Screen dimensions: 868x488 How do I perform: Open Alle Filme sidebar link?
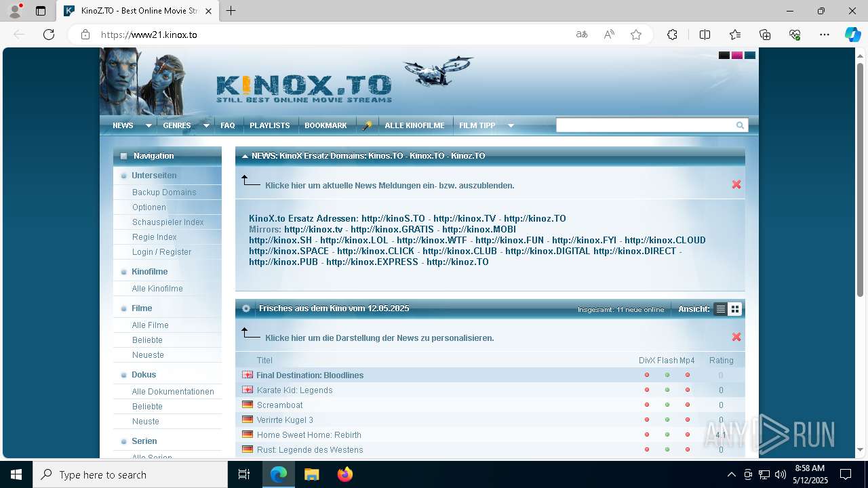click(x=150, y=325)
